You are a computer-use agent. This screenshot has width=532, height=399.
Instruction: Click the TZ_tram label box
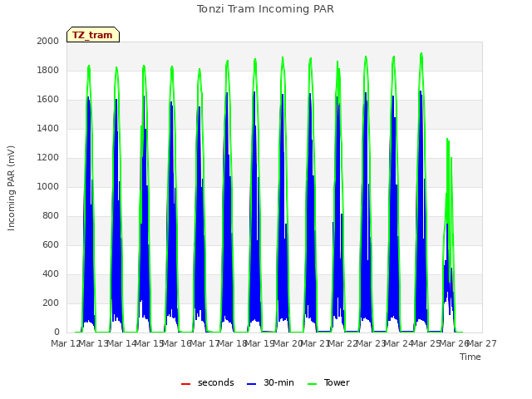93,35
